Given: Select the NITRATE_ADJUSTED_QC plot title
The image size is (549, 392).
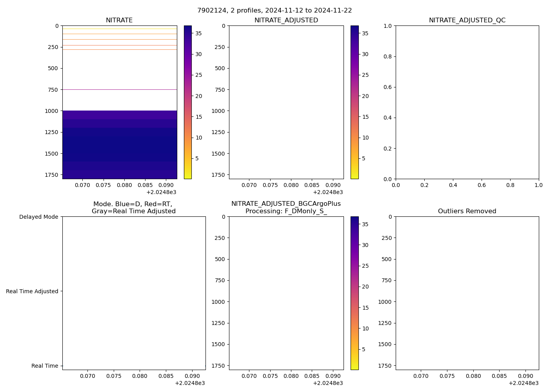Looking at the screenshot, I should tap(467, 20).
